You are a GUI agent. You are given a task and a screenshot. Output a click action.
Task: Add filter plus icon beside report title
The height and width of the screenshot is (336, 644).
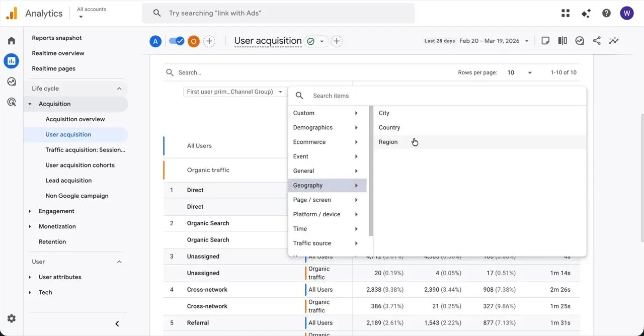337,41
